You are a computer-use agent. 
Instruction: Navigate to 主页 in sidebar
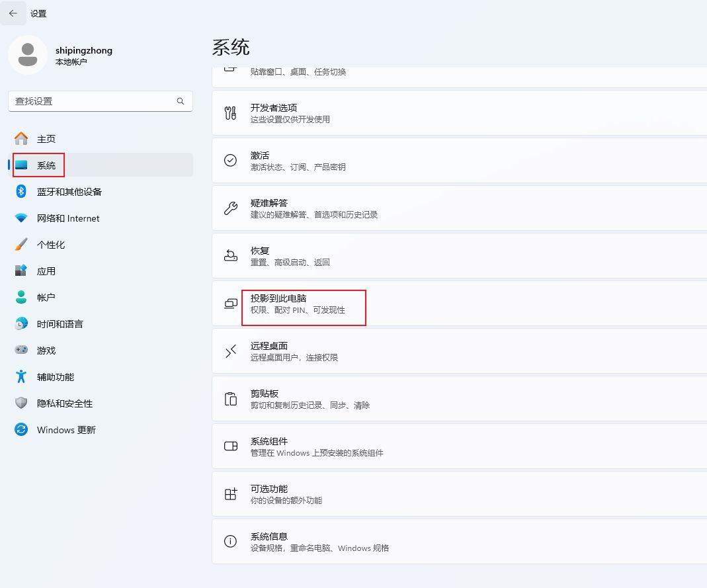tap(46, 139)
